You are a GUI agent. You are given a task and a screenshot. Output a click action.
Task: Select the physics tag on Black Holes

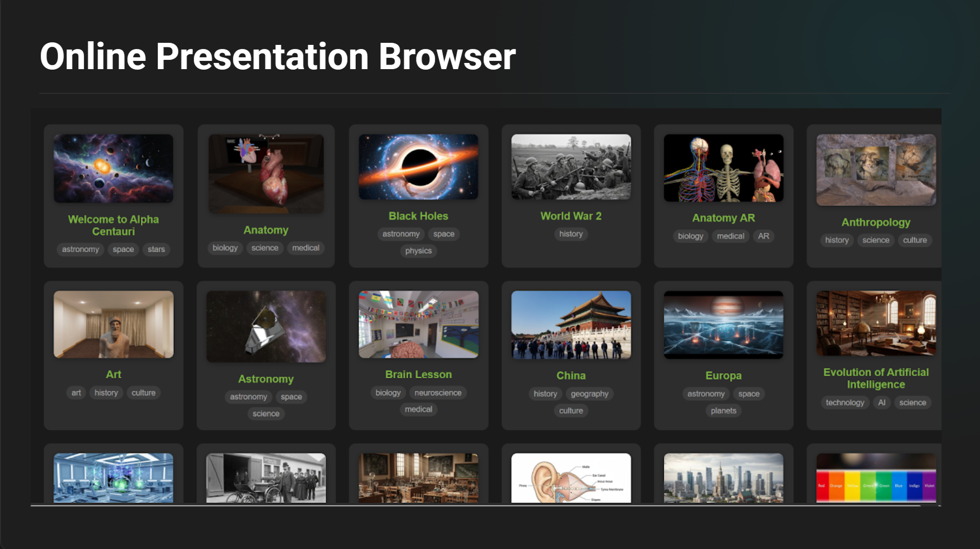[x=419, y=251]
